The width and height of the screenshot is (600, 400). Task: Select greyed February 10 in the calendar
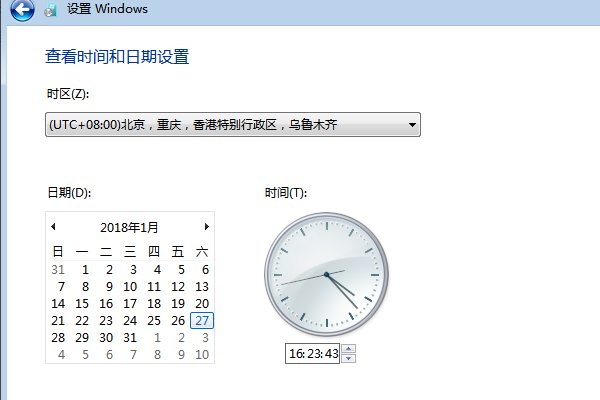point(202,355)
